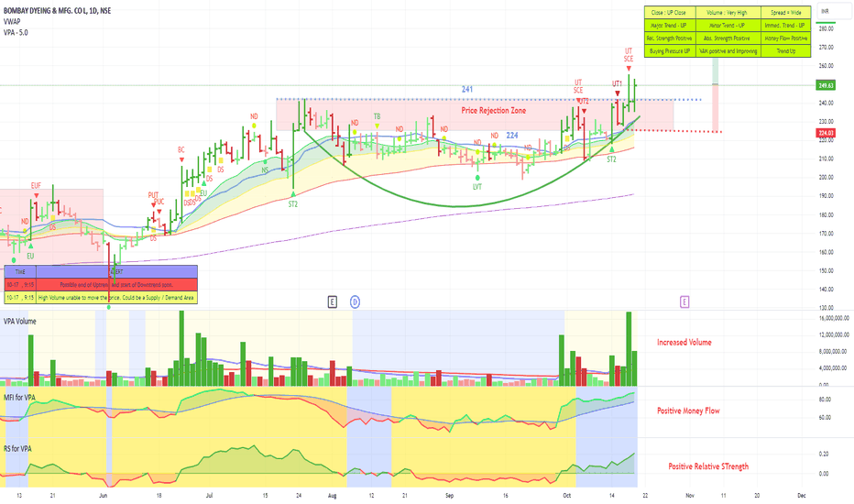The height and width of the screenshot is (504, 854).
Task: Click the 'Spread = Wide' table cell
Action: pyautogui.click(x=785, y=13)
